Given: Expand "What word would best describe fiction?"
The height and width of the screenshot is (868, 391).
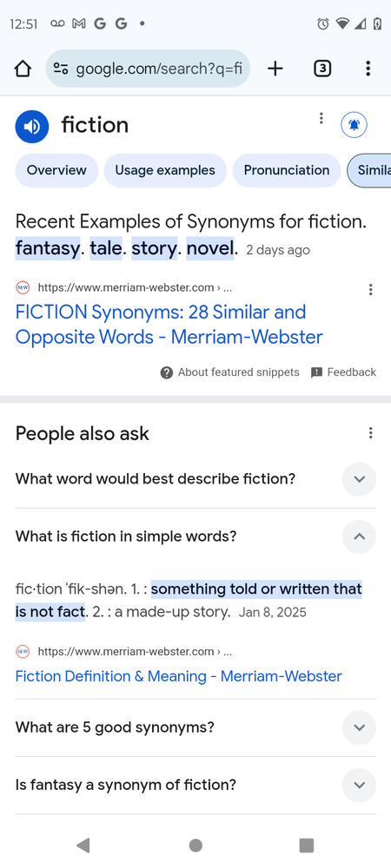Looking at the screenshot, I should [195, 479].
